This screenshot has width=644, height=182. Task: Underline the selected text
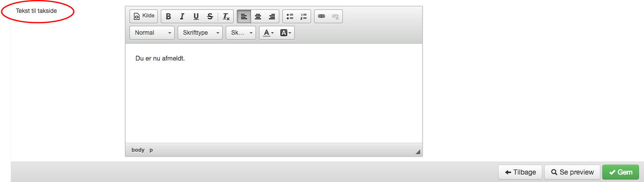[196, 16]
